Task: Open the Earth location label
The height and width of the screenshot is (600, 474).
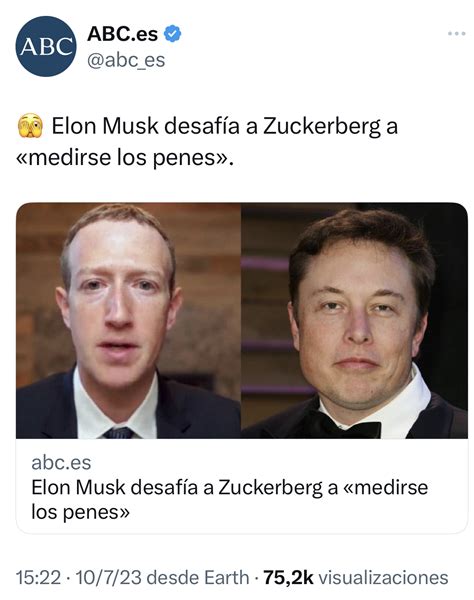Action: tap(226, 577)
